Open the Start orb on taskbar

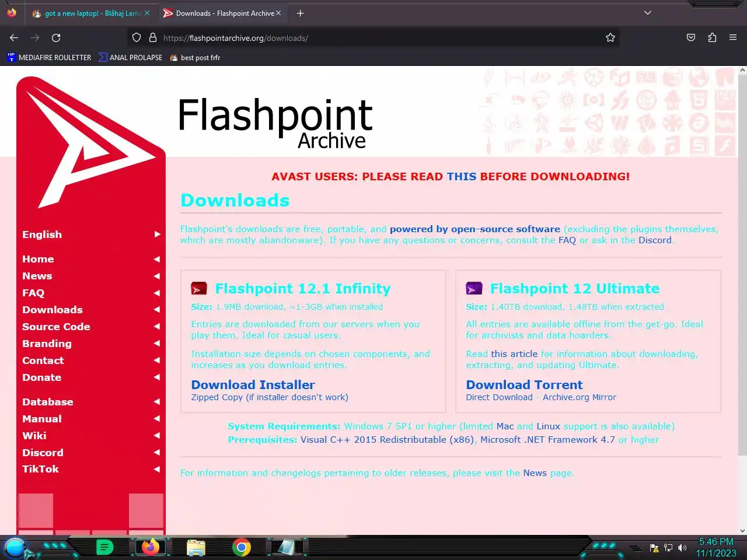pyautogui.click(x=15, y=548)
